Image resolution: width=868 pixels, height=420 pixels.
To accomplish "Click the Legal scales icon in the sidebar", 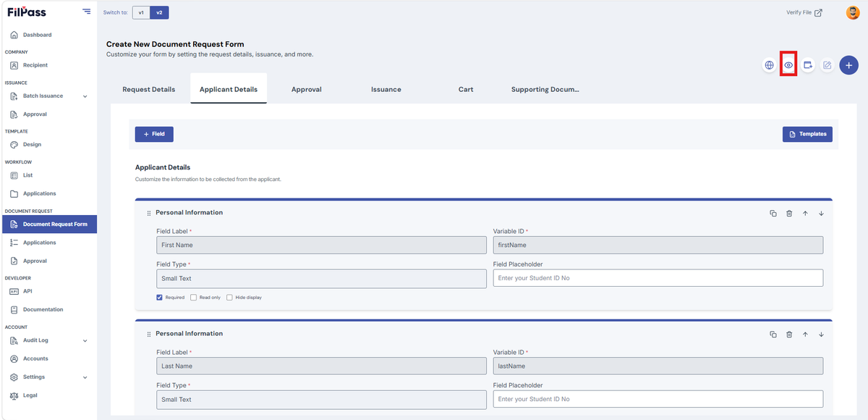I will (14, 395).
